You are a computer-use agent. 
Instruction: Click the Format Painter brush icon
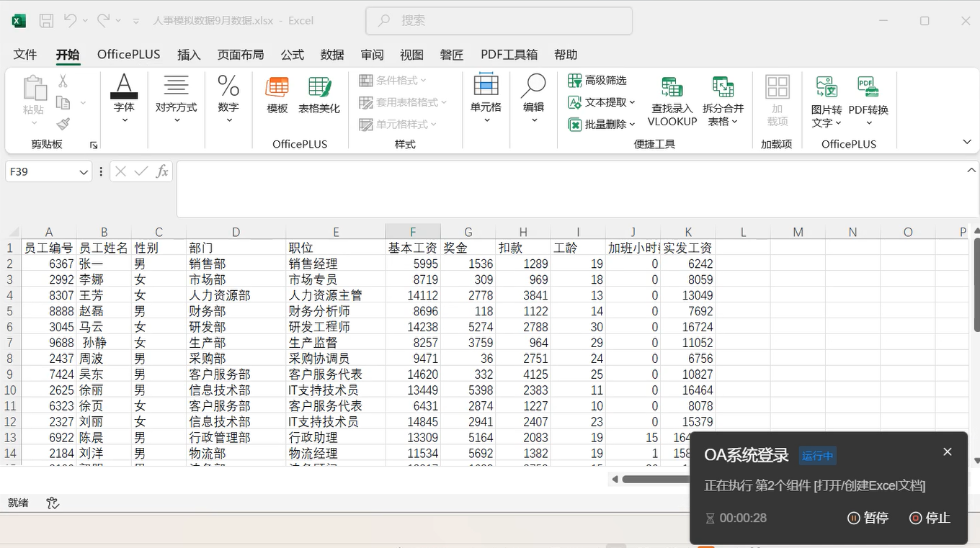click(x=63, y=125)
